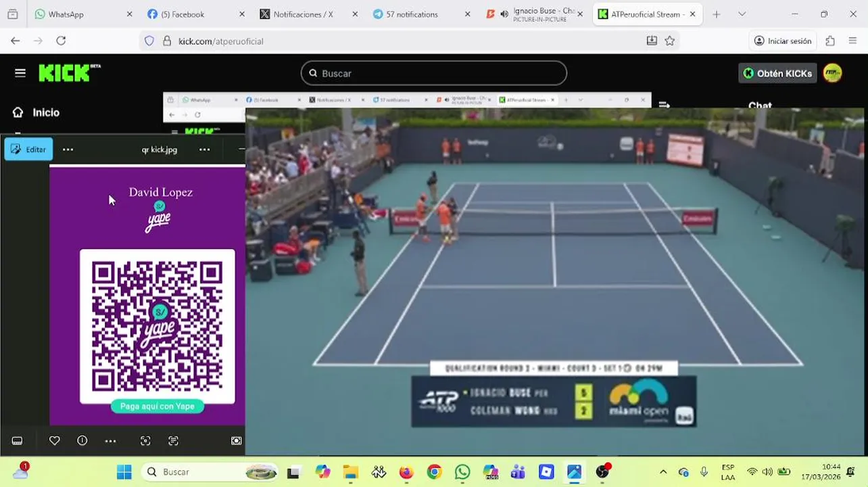Click the taskbar Buscar search box
This screenshot has width=868, height=487.
pos(210,471)
